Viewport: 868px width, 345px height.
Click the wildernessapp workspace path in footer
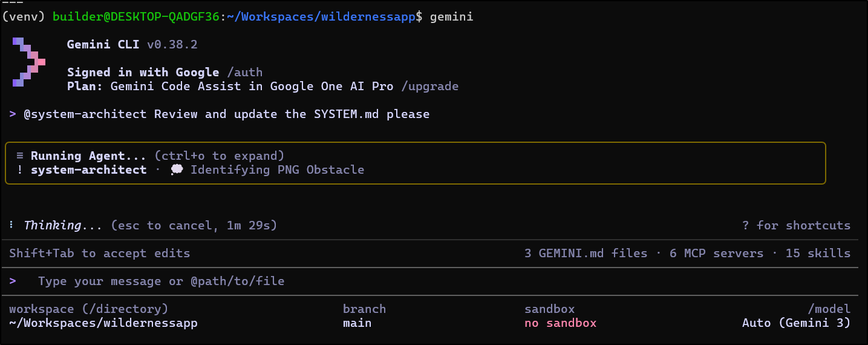coord(103,323)
